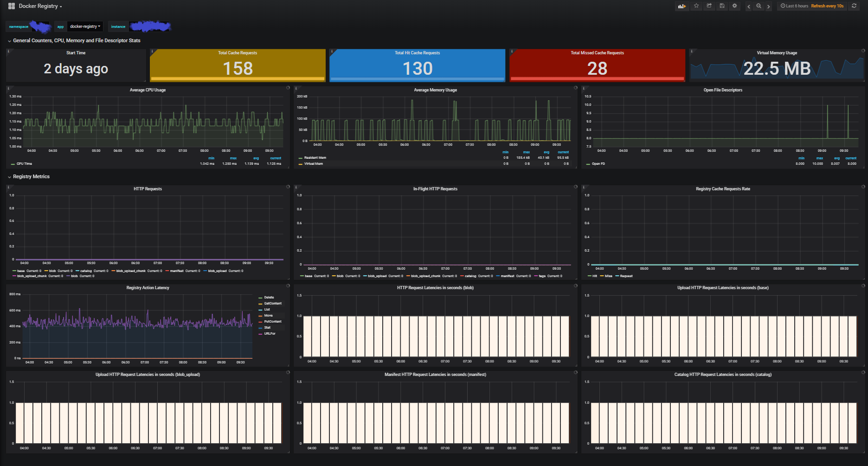Open the Docker Registry dashboard picker dropdown

click(x=40, y=6)
